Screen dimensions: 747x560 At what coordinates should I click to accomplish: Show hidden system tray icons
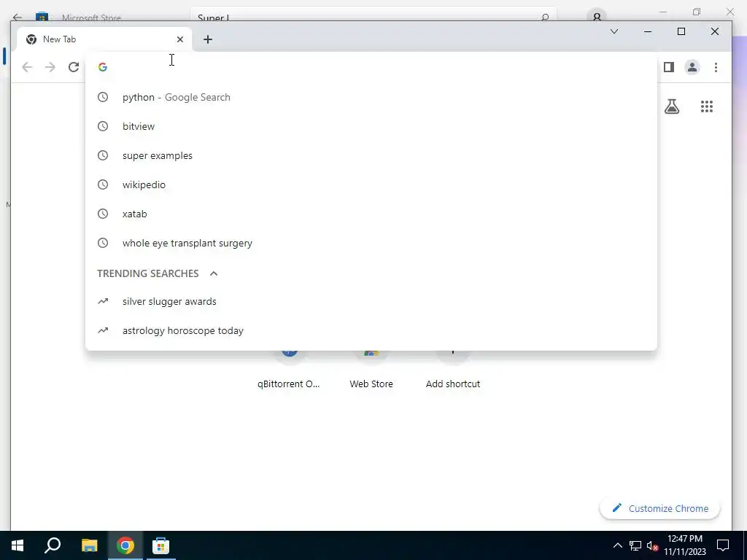(617, 545)
